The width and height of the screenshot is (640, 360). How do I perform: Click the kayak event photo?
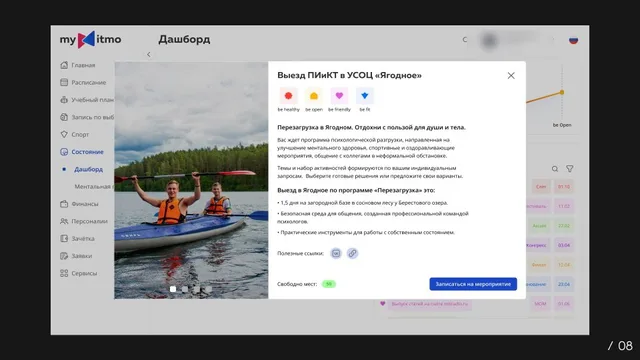191,180
